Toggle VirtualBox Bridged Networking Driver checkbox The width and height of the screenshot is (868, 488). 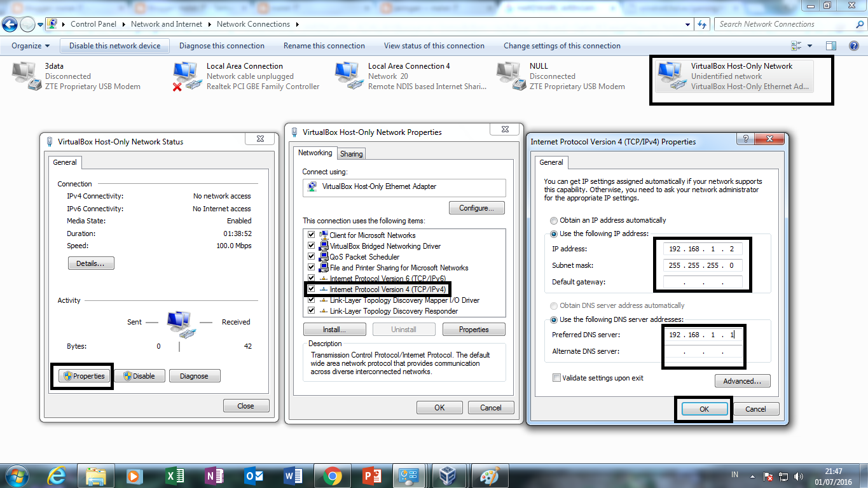tap(311, 246)
